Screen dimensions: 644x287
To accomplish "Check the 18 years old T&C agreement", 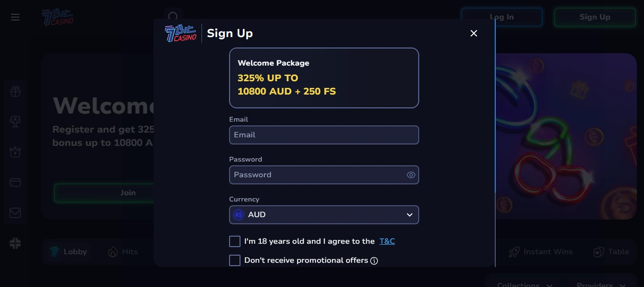I will 235,241.
